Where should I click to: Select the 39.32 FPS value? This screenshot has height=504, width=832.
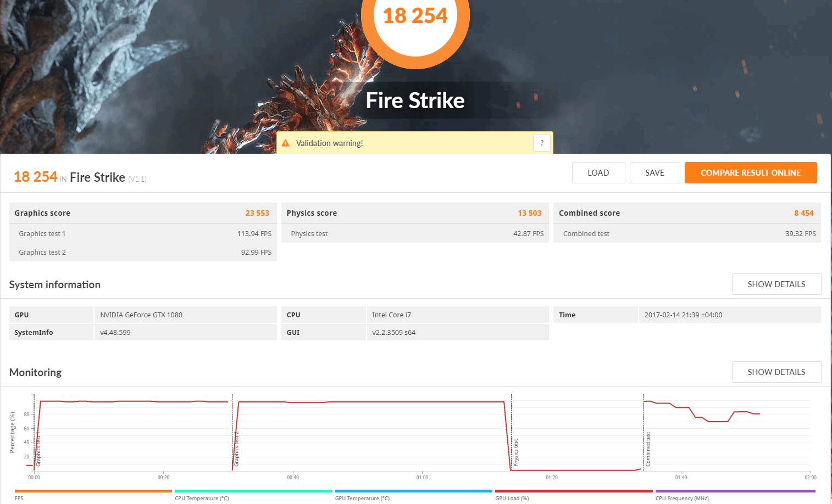click(x=801, y=234)
